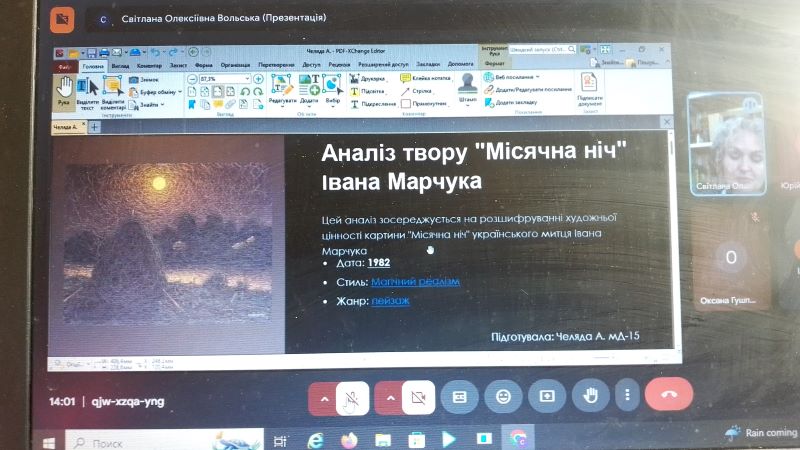This screenshot has width=800, height=450.
Task: Open File Explorer from the taskbar
Action: [383, 440]
